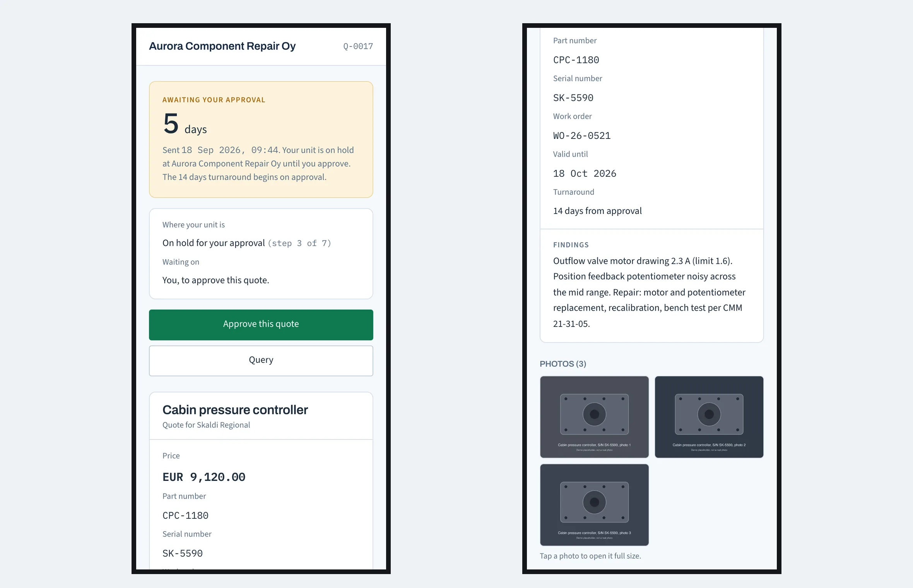Select the 5 days waiting counter
The width and height of the screenshot is (913, 588).
[185, 124]
